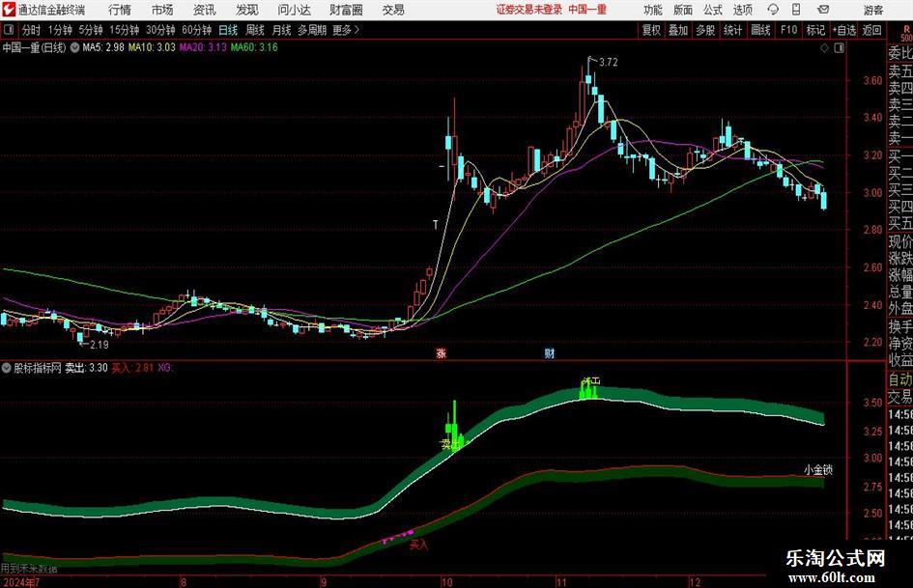
Task: Open the 发现 menu
Action: tap(247, 10)
